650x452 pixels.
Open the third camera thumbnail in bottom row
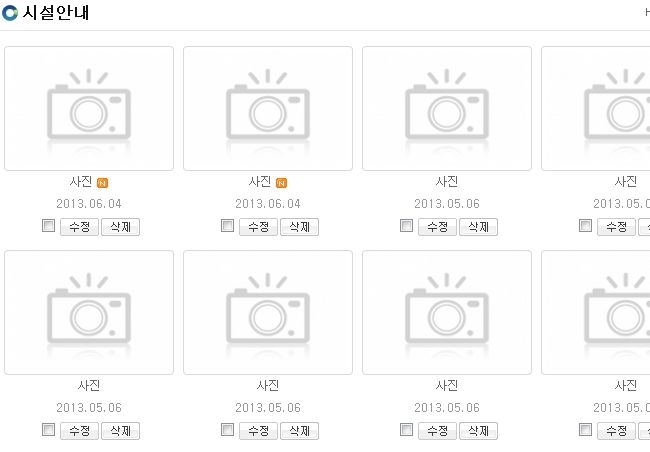(x=447, y=312)
